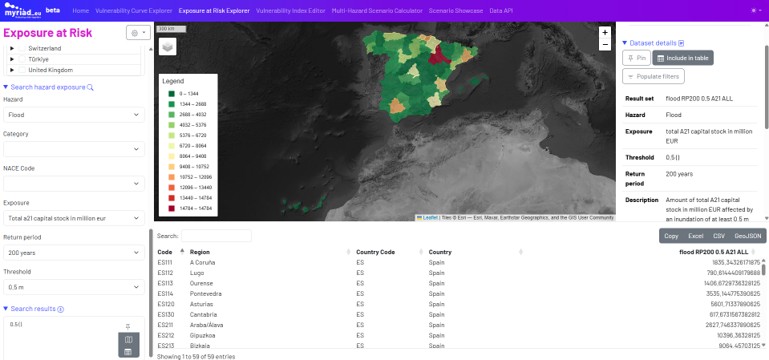
Task: Zoom in on the map
Action: pos(605,32)
